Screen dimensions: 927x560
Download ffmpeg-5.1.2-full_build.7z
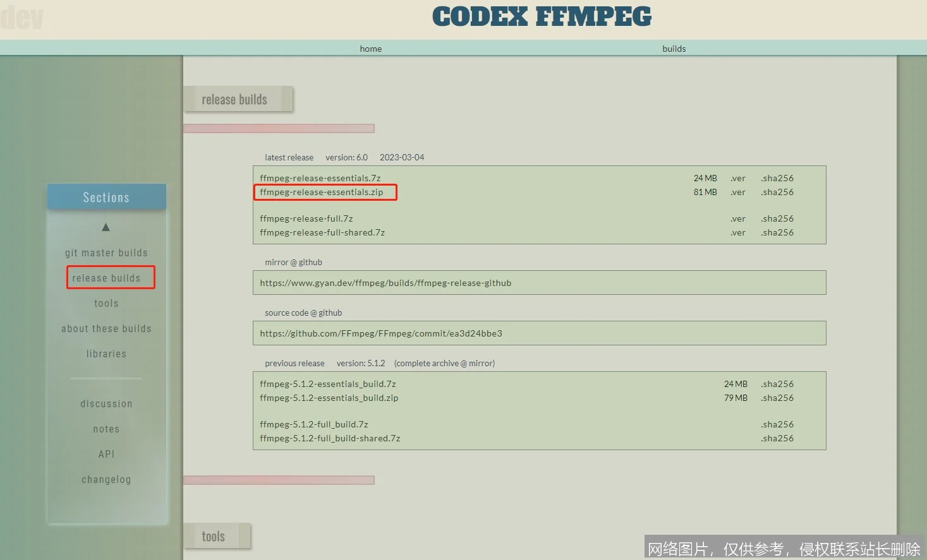click(314, 424)
